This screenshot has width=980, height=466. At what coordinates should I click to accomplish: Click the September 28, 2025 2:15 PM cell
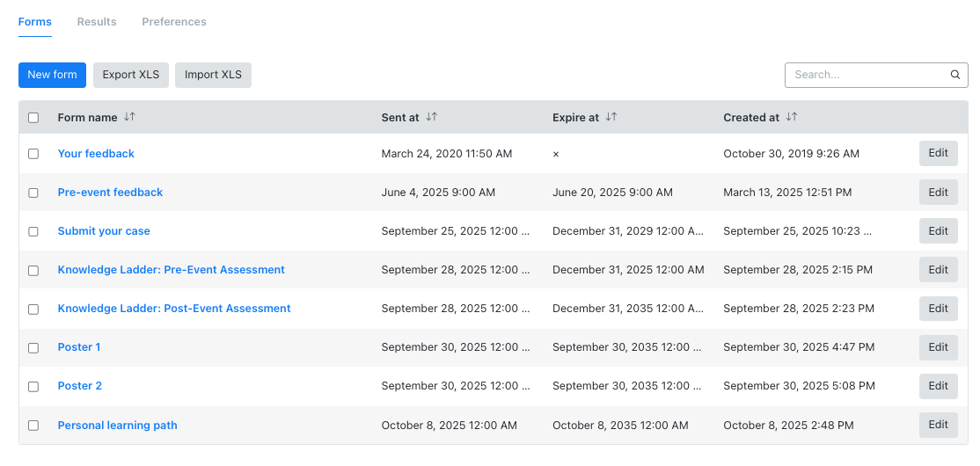click(x=798, y=270)
